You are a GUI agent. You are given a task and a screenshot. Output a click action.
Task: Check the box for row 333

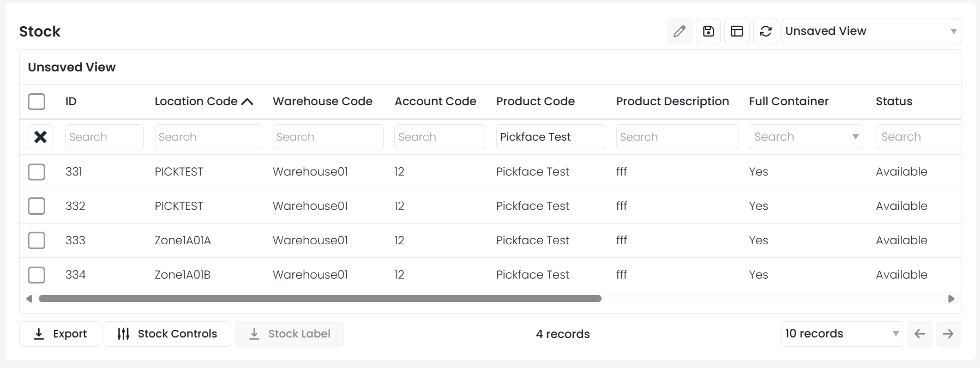[x=37, y=240]
